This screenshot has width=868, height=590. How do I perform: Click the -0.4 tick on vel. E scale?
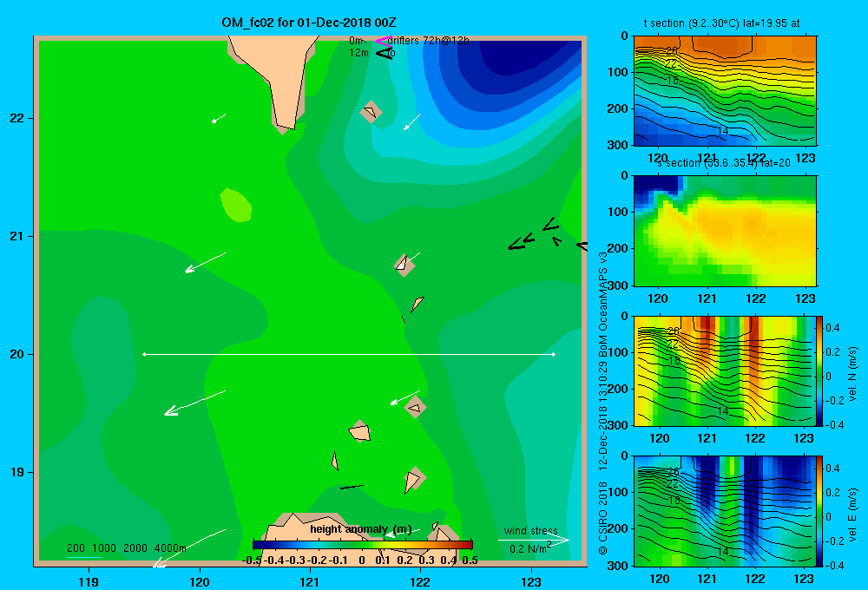[833, 565]
